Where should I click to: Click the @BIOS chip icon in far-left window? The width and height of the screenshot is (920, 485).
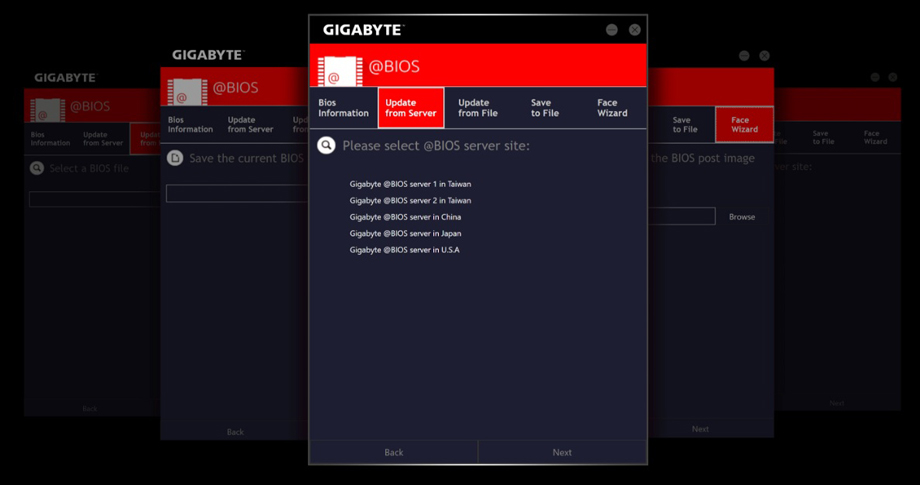tap(48, 110)
